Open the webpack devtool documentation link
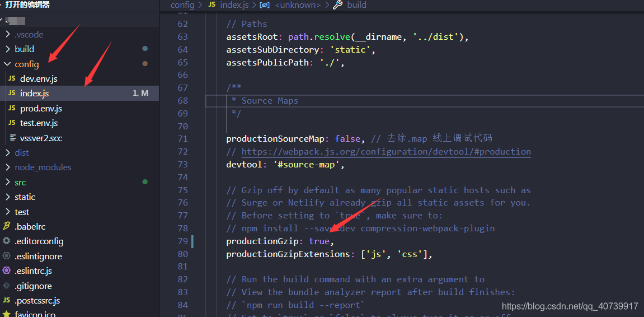Screen dimensions: 644x317 point(386,152)
